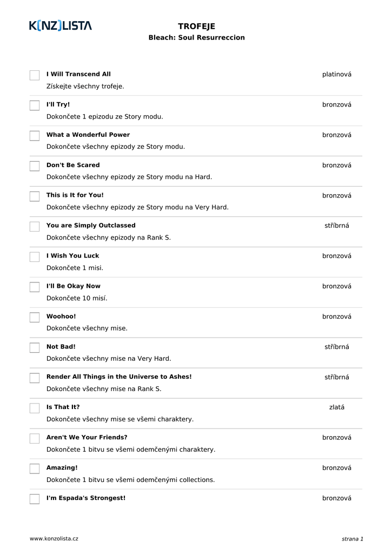This screenshot has height=554, width=392.
Task: Click the 'TROFEJE' page heading
Action: pos(196,27)
